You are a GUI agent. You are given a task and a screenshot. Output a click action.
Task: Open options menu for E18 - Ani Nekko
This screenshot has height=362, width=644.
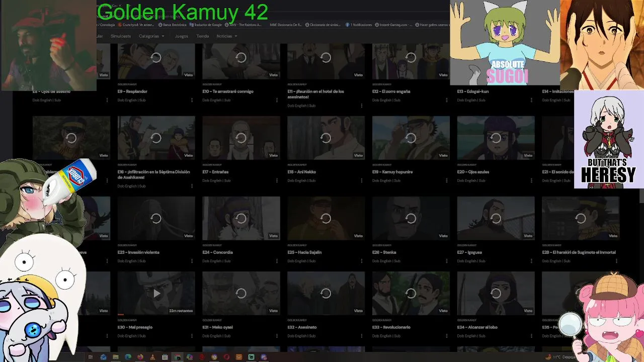tap(362, 180)
